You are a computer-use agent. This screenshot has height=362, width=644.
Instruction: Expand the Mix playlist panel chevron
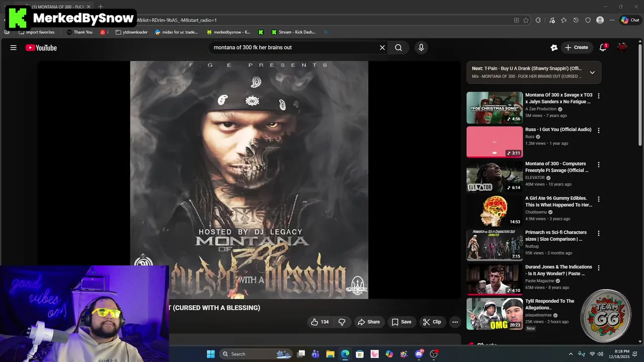tap(592, 72)
